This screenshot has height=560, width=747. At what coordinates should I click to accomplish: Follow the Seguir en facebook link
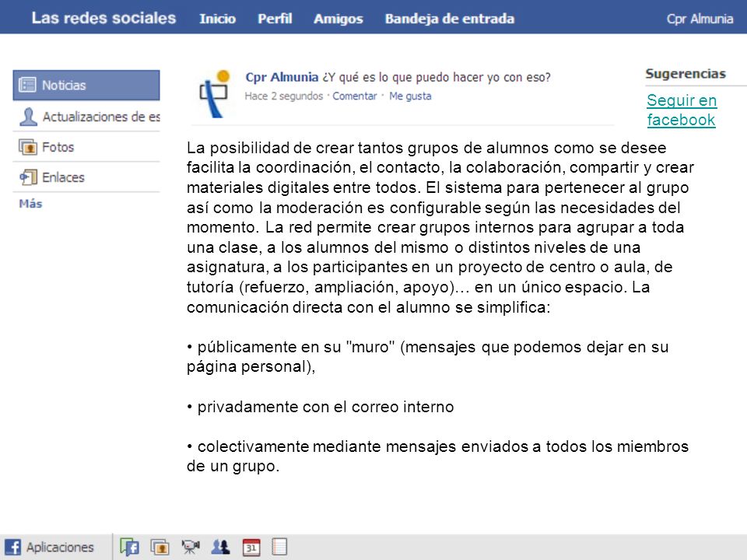tap(682, 110)
